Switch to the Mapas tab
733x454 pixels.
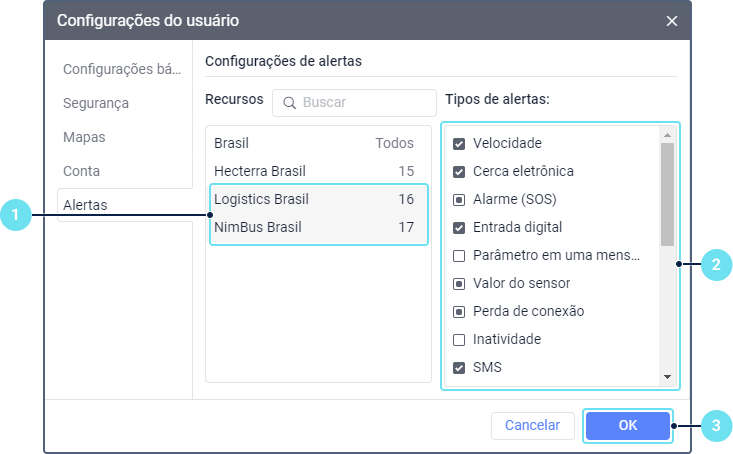point(84,137)
